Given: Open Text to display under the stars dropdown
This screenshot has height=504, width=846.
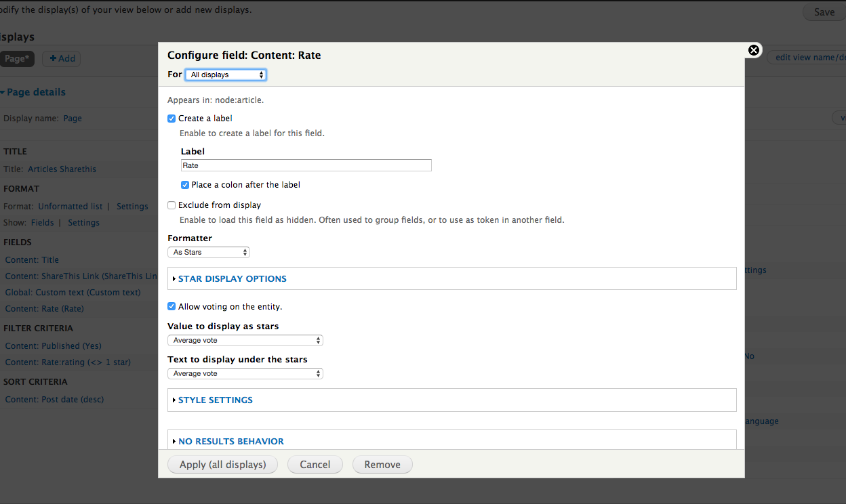Looking at the screenshot, I should [245, 373].
